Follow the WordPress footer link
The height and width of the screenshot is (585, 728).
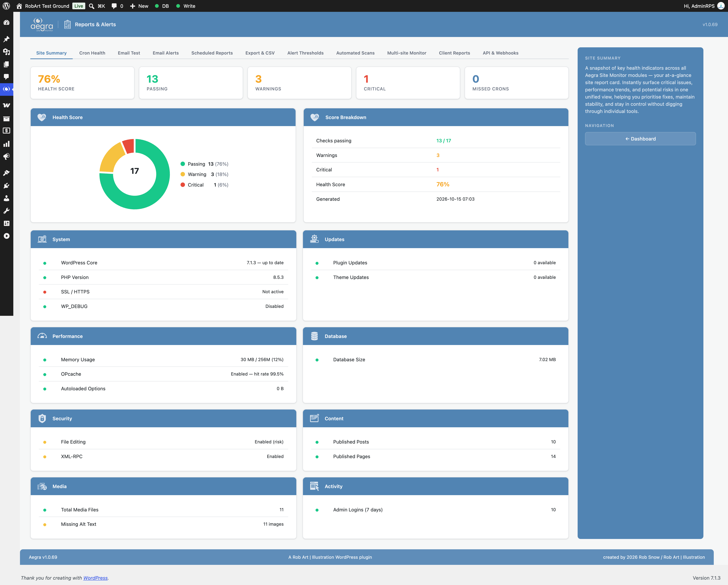[x=96, y=578]
